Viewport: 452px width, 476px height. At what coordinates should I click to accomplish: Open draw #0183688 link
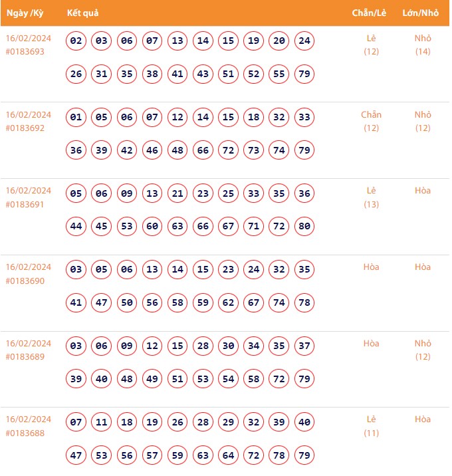[x=25, y=433]
